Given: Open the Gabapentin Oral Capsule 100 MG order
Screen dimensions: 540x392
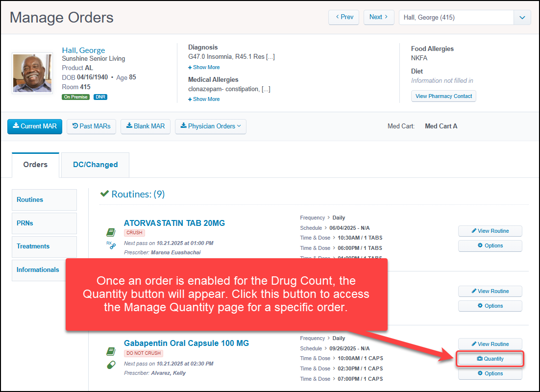Looking at the screenshot, I should pos(186,343).
